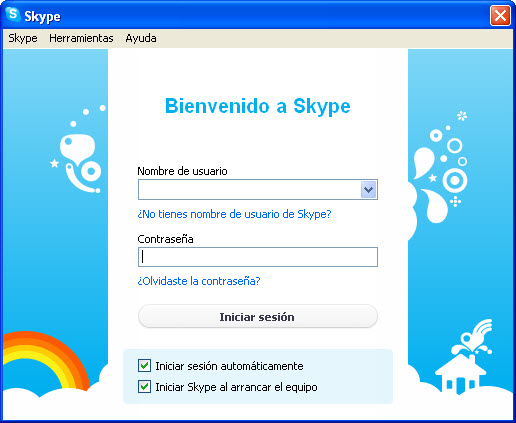The height and width of the screenshot is (423, 516).
Task: Open the Herramientas menu
Action: 81,38
